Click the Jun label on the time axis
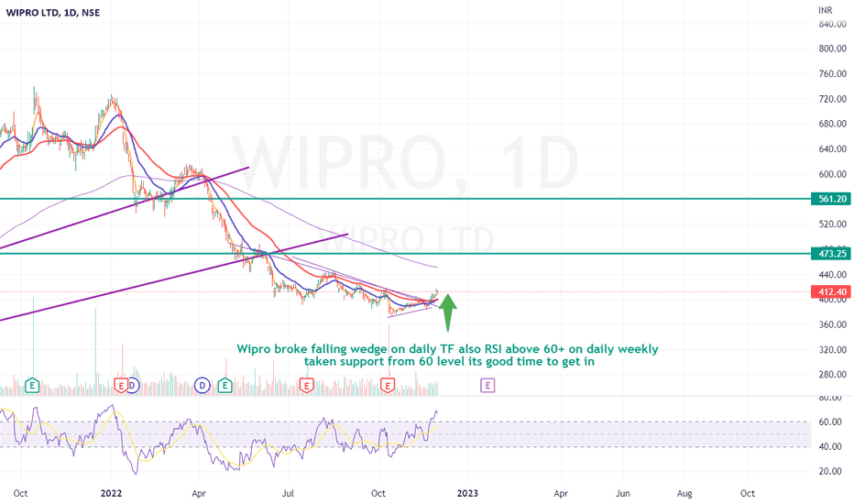The height and width of the screenshot is (504, 854). click(622, 493)
